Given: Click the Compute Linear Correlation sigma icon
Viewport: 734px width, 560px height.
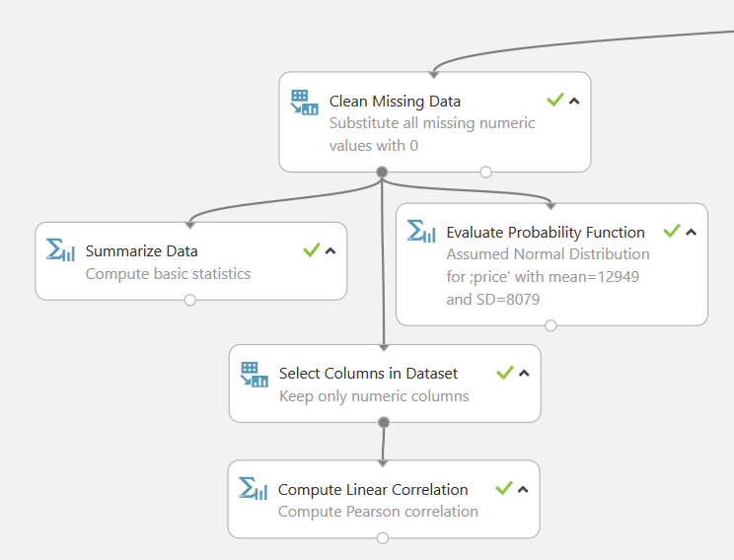Looking at the screenshot, I should click(254, 489).
